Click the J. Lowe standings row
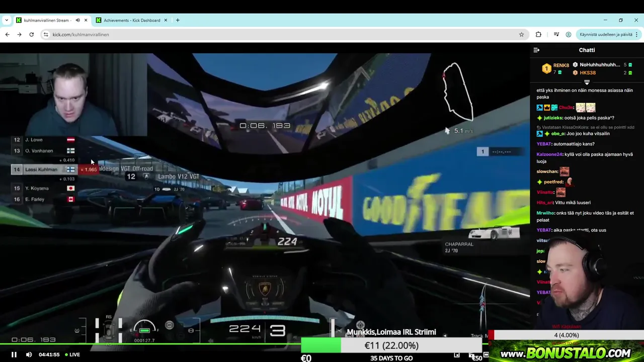This screenshot has width=644, height=362. [x=45, y=140]
